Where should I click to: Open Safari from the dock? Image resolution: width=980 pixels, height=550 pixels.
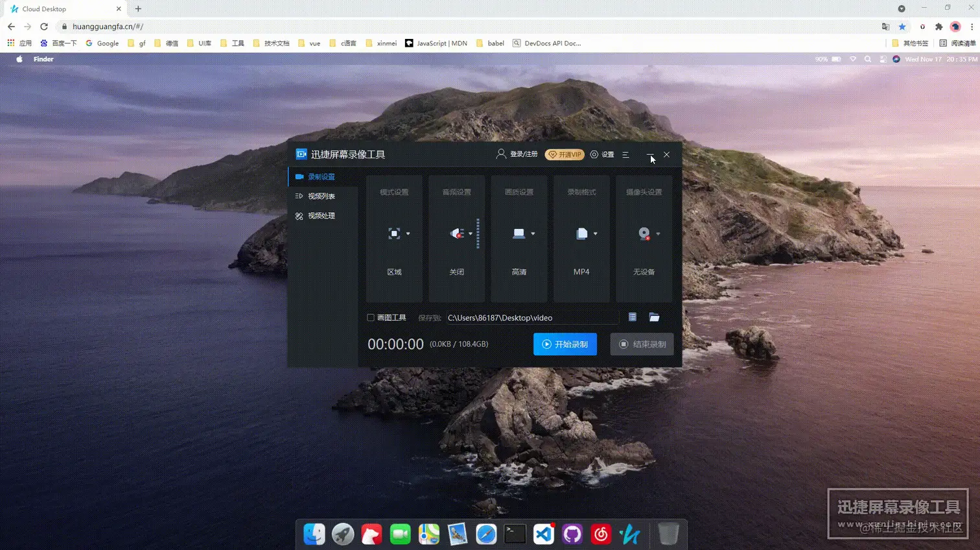[486, 534]
